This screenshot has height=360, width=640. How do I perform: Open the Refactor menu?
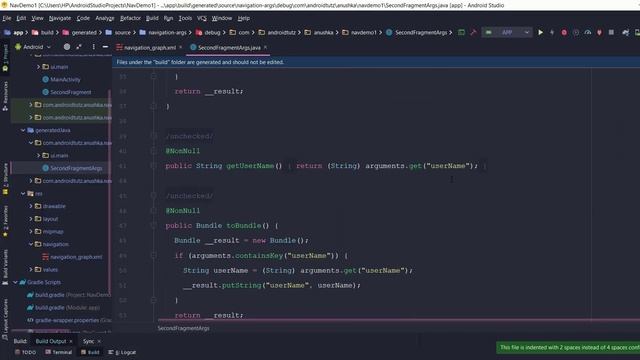(x=130, y=18)
